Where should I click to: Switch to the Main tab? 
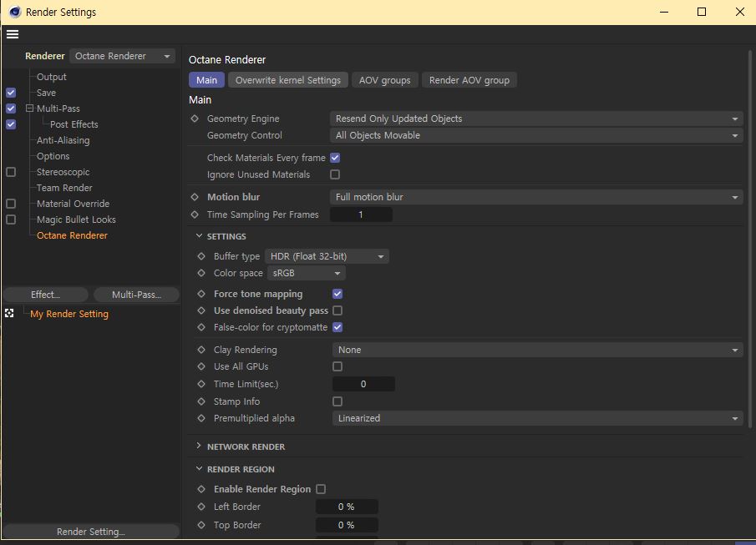(x=207, y=80)
